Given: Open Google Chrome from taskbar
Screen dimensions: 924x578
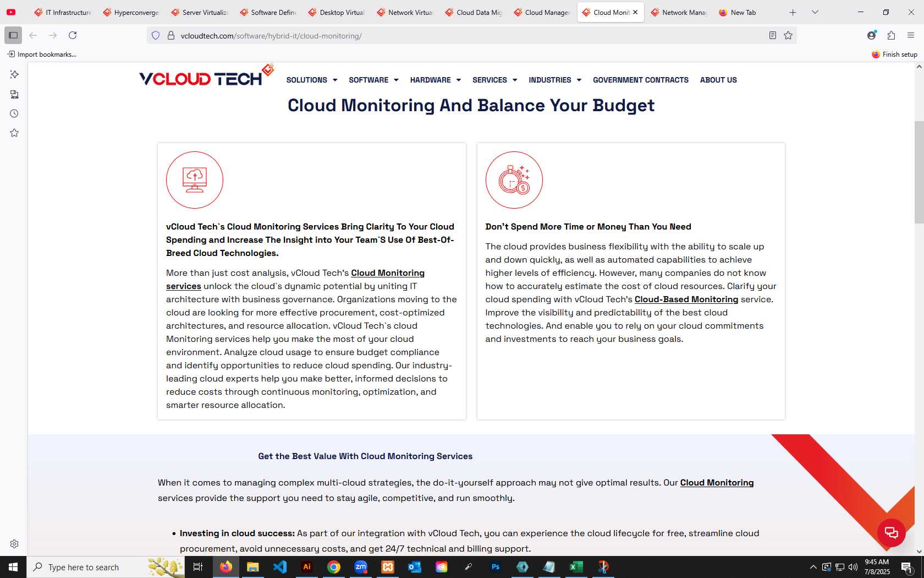Looking at the screenshot, I should [x=334, y=567].
